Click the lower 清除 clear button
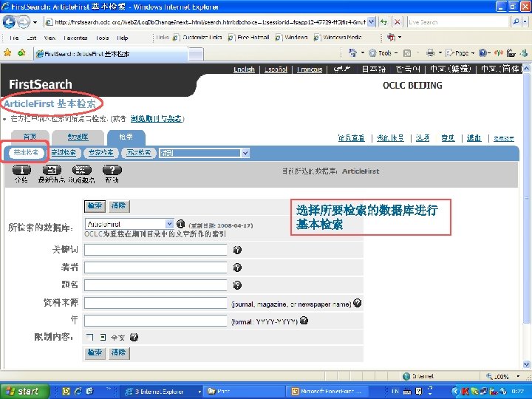Image resolution: width=532 pixels, height=399 pixels. [118, 353]
